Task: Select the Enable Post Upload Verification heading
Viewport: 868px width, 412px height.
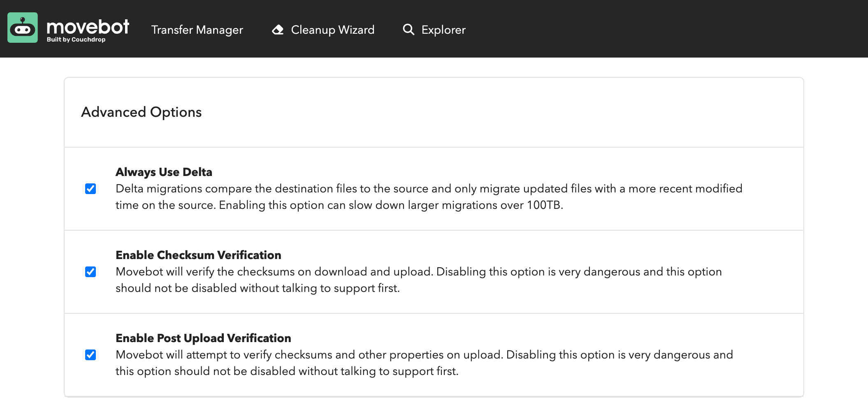Action: pos(203,338)
